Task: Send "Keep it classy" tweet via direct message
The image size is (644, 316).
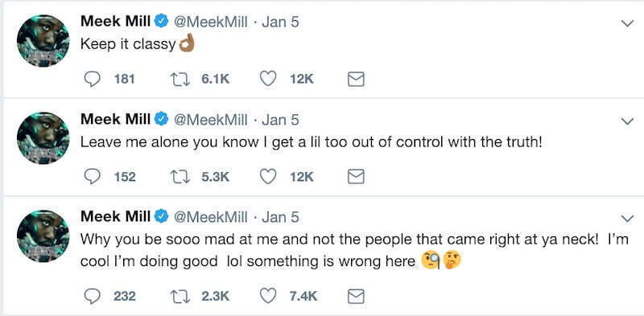Action: 356,80
